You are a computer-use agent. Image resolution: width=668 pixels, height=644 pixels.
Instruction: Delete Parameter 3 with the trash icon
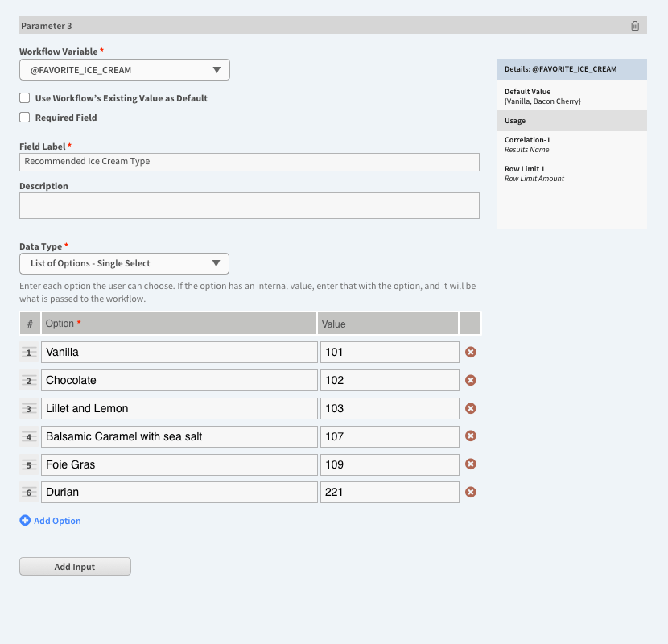(x=635, y=26)
